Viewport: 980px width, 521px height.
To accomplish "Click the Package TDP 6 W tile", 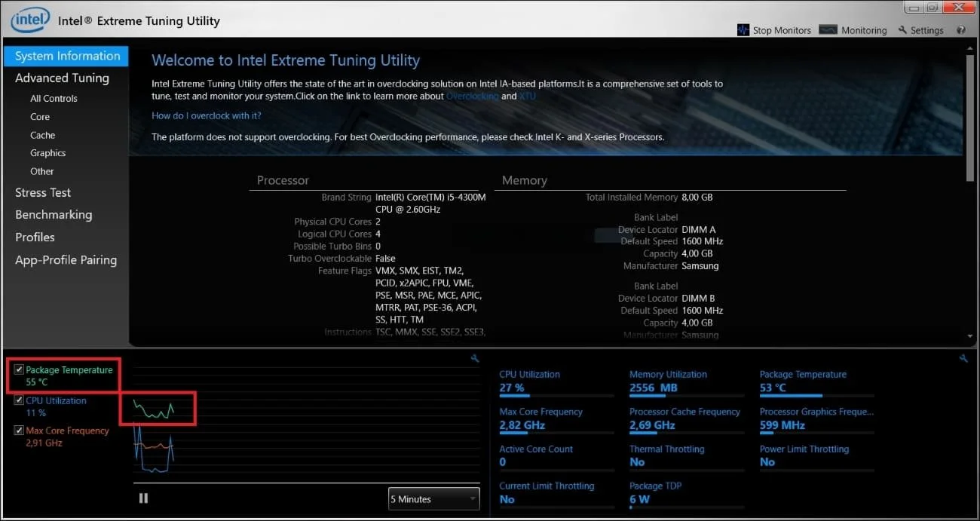I will pyautogui.click(x=687, y=493).
